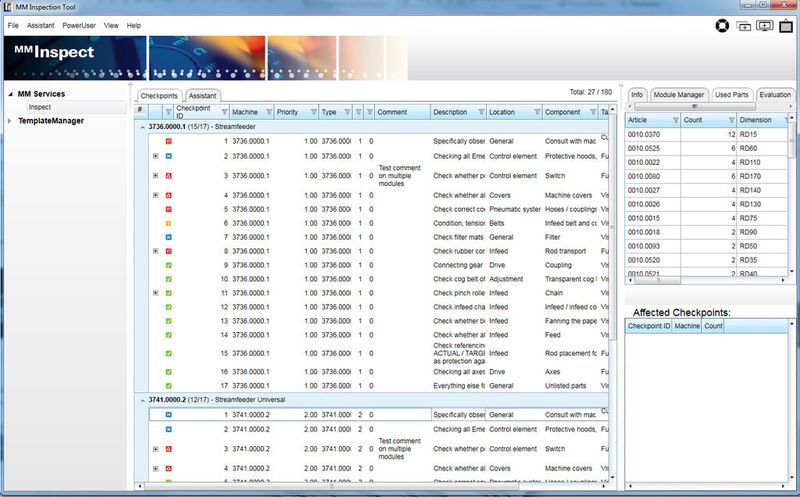The height and width of the screenshot is (497, 800).
Task: Open the File menu
Action: click(13, 26)
